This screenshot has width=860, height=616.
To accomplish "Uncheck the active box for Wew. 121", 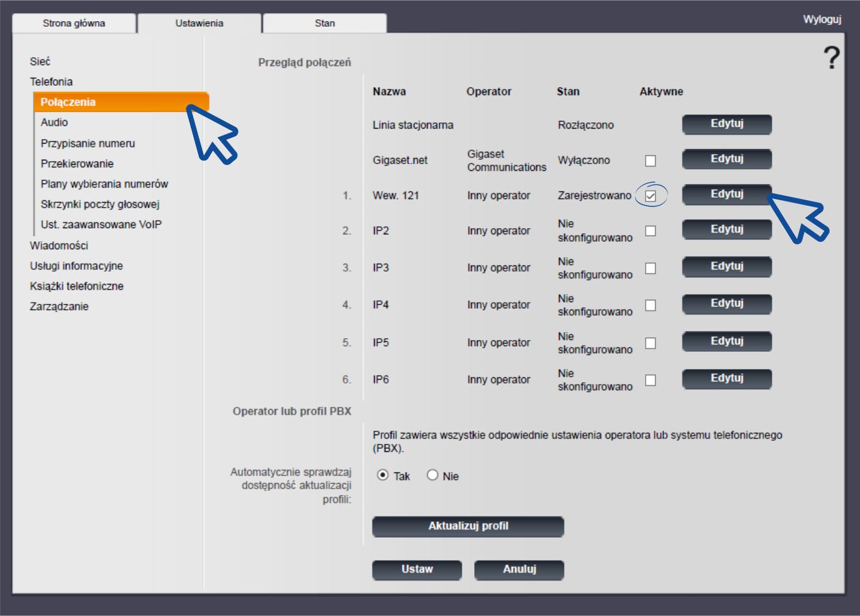I will (x=651, y=196).
